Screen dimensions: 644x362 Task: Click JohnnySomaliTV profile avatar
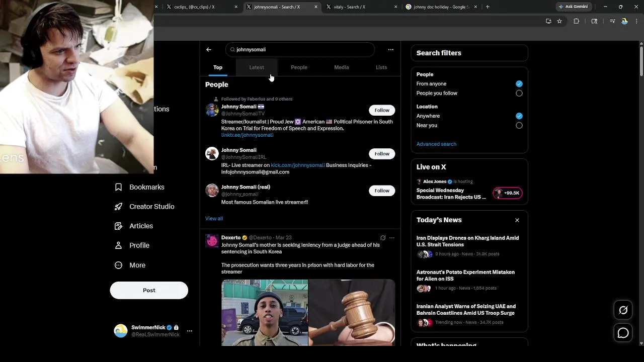pyautogui.click(x=212, y=110)
